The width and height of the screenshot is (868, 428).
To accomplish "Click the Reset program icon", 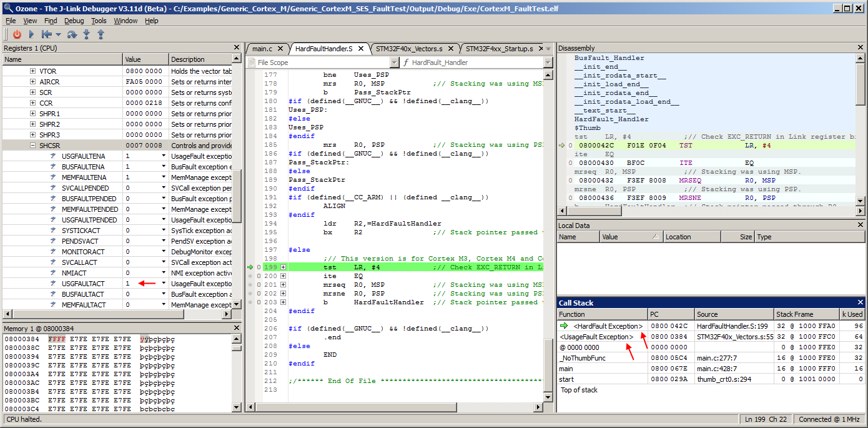I will 46,34.
